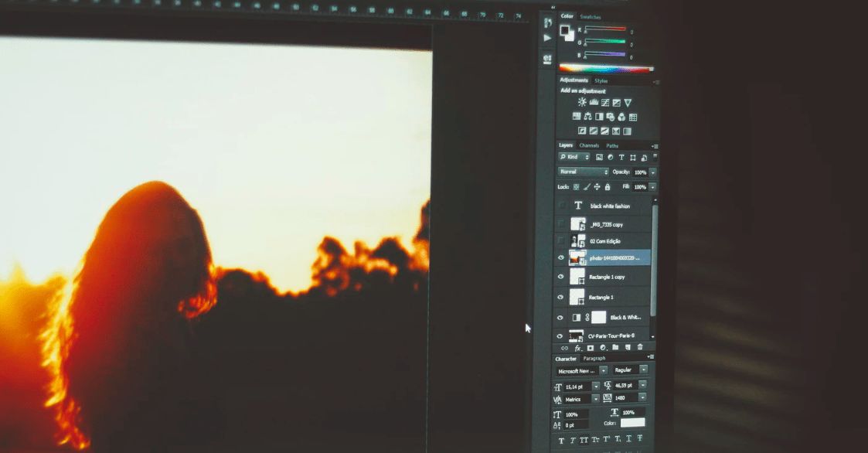Image resolution: width=868 pixels, height=453 pixels.
Task: Hide the Rectangle 1 copy layer
Action: click(561, 277)
